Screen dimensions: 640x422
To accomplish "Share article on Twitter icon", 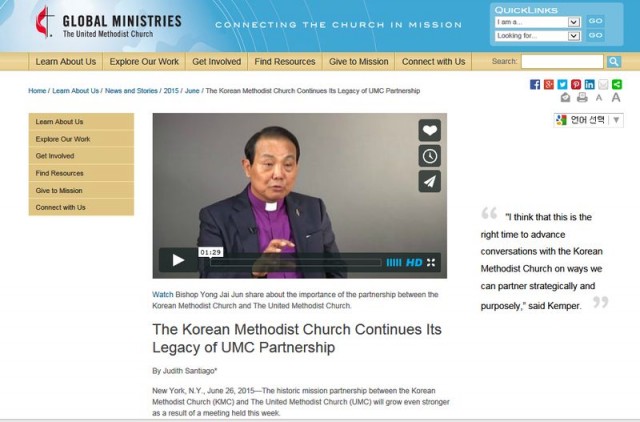I will coord(562,84).
